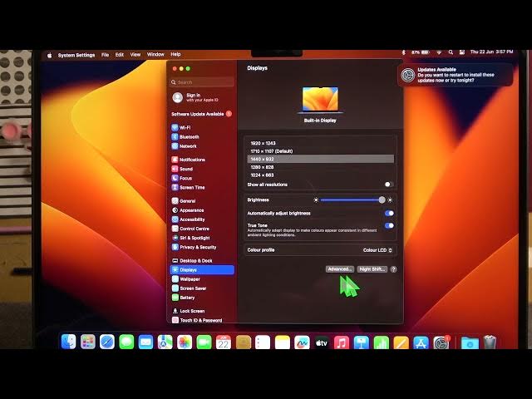Select the 1920 × 1243 resolution option

pos(262,143)
